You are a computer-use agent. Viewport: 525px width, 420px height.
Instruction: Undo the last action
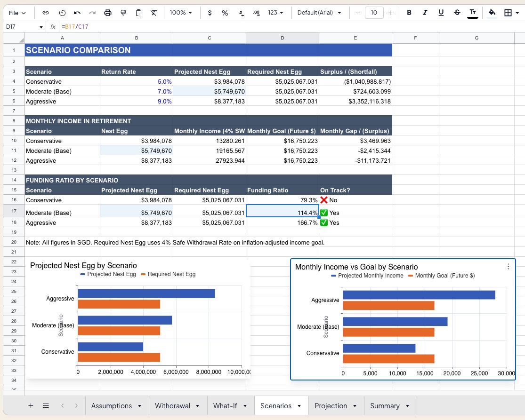(x=77, y=13)
